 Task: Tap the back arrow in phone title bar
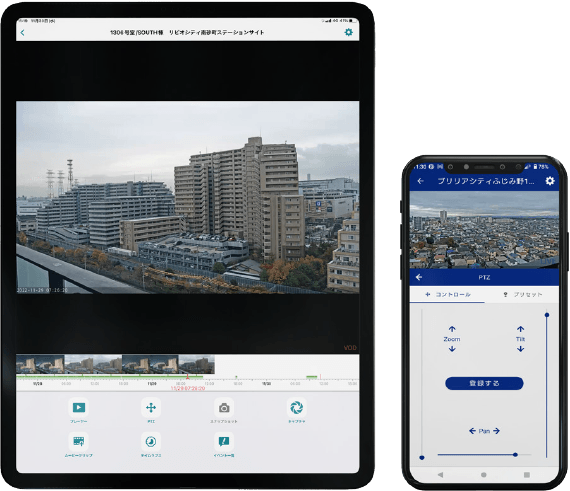point(421,181)
